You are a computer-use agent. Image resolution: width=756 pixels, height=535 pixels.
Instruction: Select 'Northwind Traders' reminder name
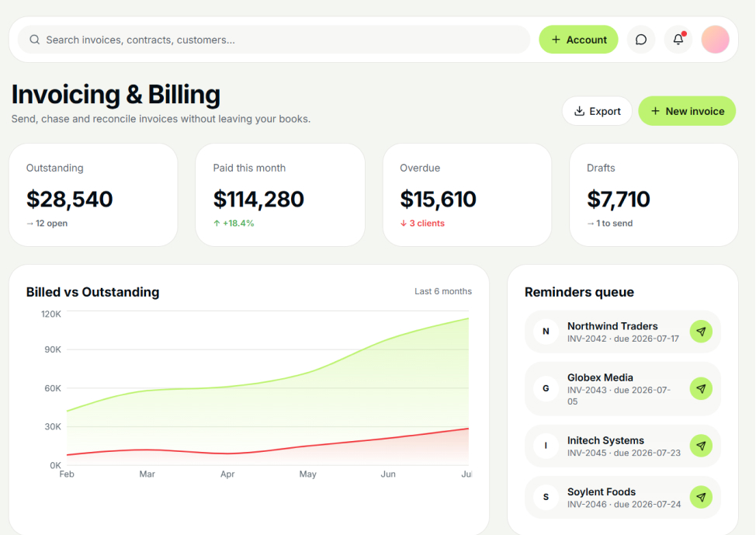coord(612,326)
